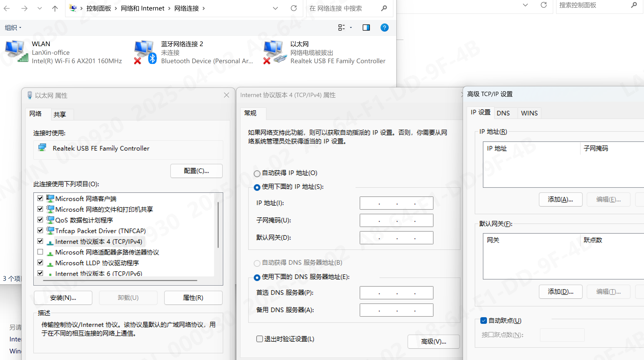Screen dimensions: 644x360
Task: Open the 常规 tab in IPv4 properties
Action: click(253, 113)
